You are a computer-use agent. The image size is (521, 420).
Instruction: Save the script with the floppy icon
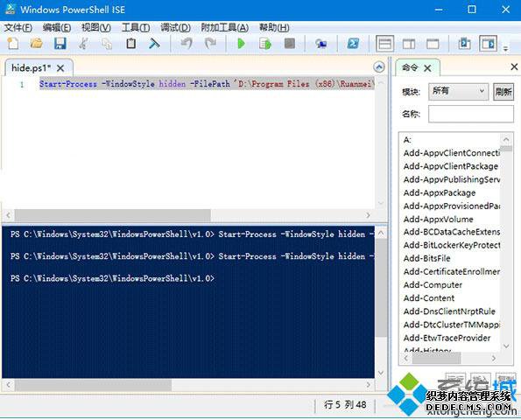[60, 44]
